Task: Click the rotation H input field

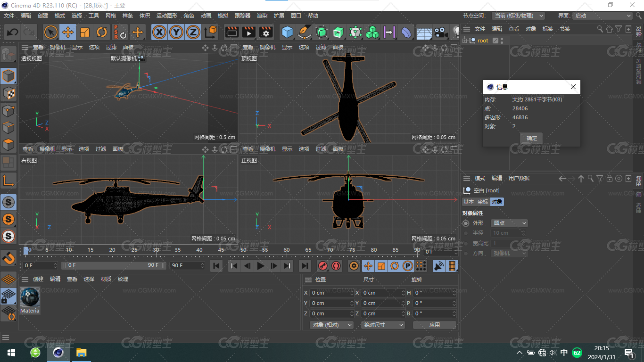Action: click(435, 293)
